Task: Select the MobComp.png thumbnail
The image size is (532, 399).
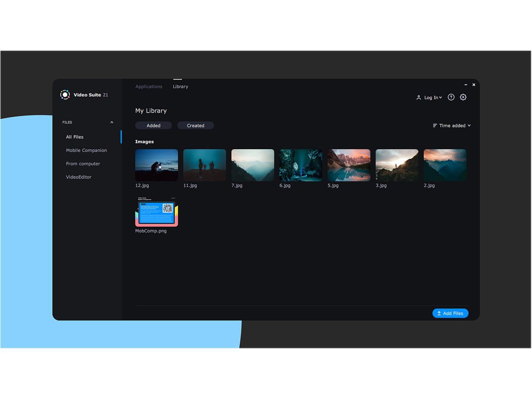Action: [157, 212]
